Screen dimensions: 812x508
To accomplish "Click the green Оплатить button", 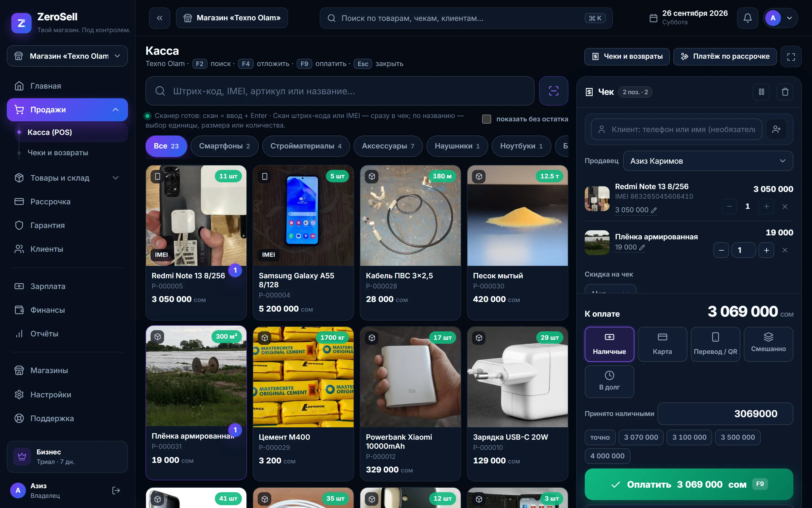I will coord(689,484).
